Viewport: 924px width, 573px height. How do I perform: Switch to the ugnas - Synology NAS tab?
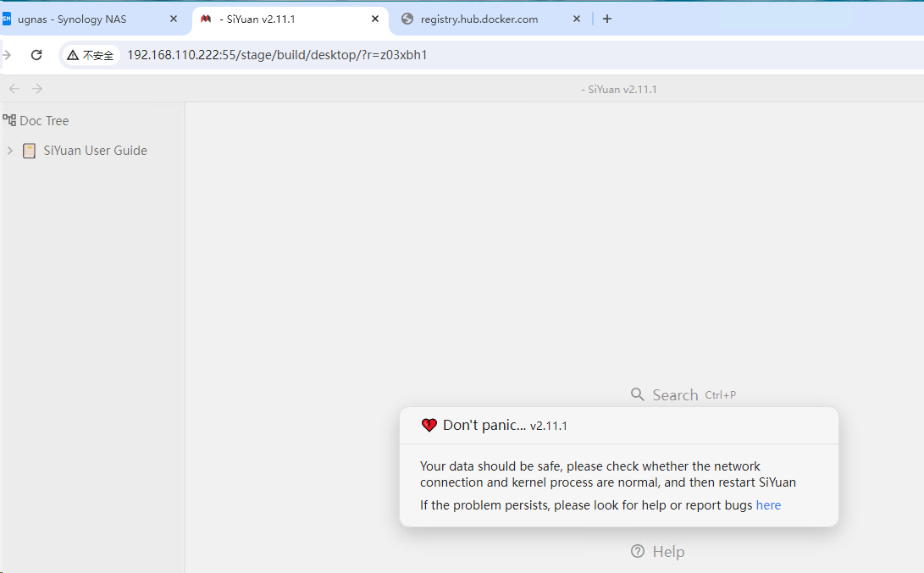tap(72, 19)
